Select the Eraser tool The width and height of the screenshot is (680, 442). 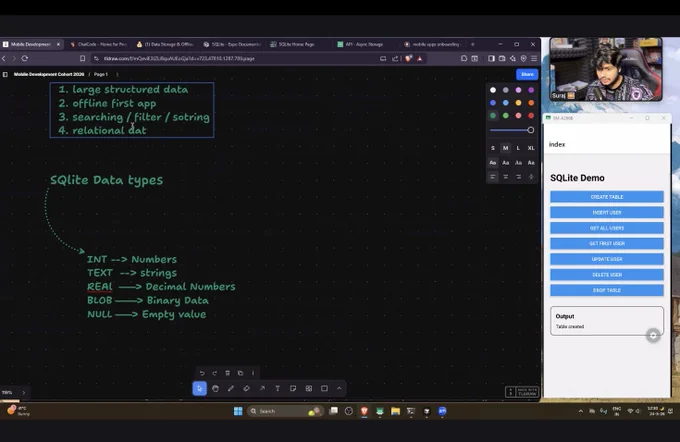point(247,389)
